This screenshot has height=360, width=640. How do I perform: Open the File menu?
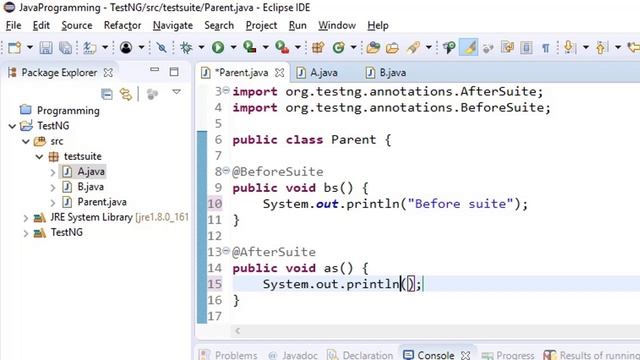point(13,25)
